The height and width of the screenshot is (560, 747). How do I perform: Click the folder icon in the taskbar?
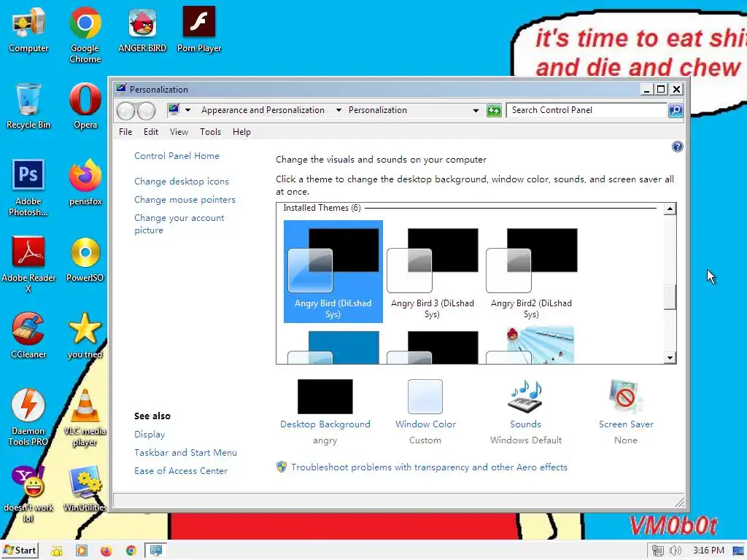pyautogui.click(x=57, y=551)
